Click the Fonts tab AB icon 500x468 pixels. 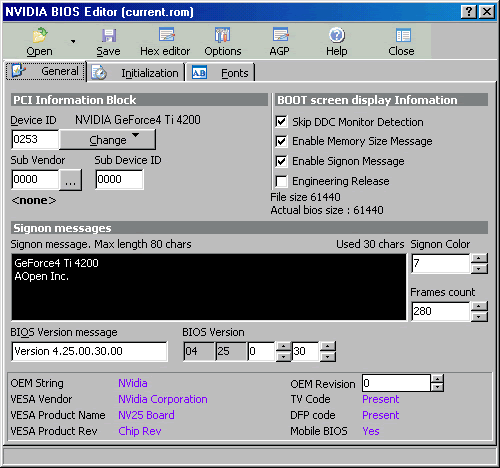click(199, 73)
